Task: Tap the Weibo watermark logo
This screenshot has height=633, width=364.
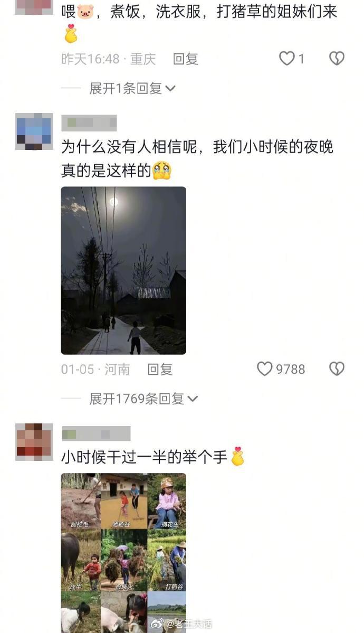Action: coord(157,623)
